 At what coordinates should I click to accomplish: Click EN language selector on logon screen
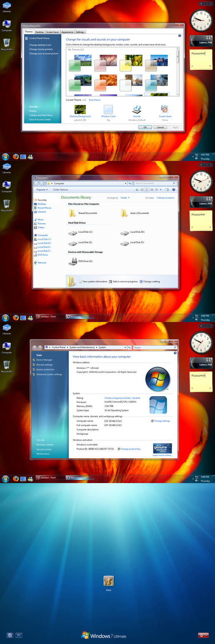pos(19,635)
